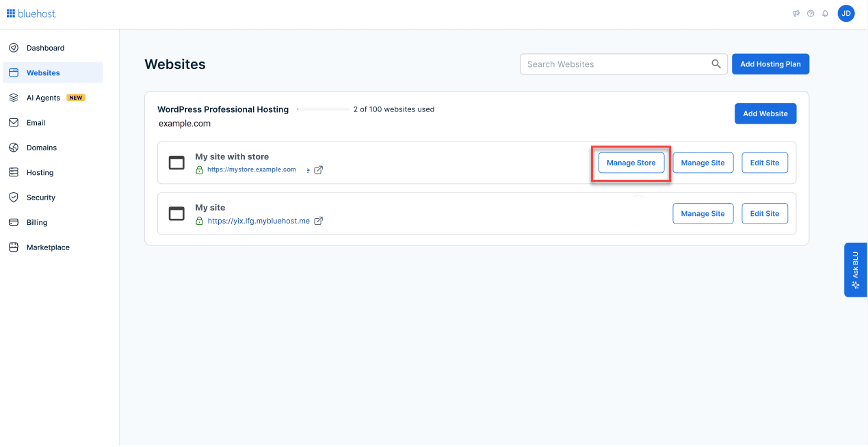Click the Add Website button
Screen dimensions: 868x447
tap(765, 113)
